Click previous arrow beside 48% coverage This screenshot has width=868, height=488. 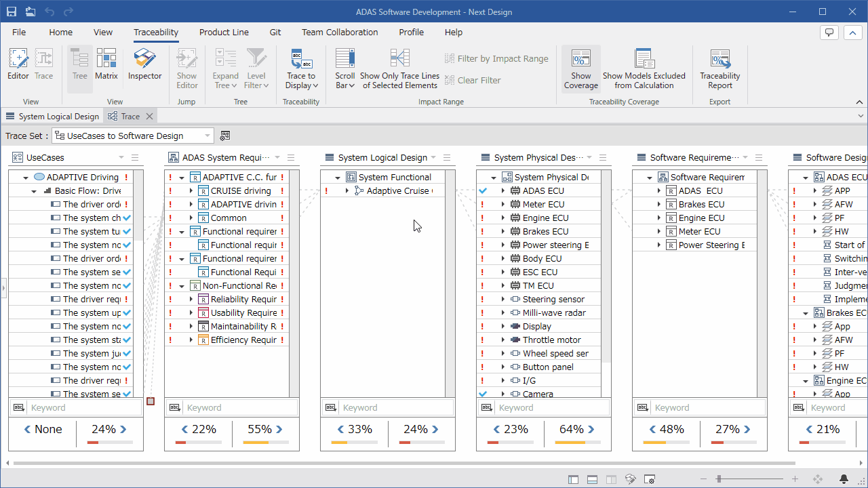(x=652, y=429)
